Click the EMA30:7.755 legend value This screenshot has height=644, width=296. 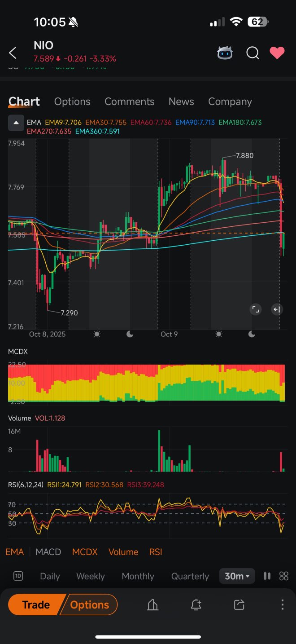click(106, 122)
